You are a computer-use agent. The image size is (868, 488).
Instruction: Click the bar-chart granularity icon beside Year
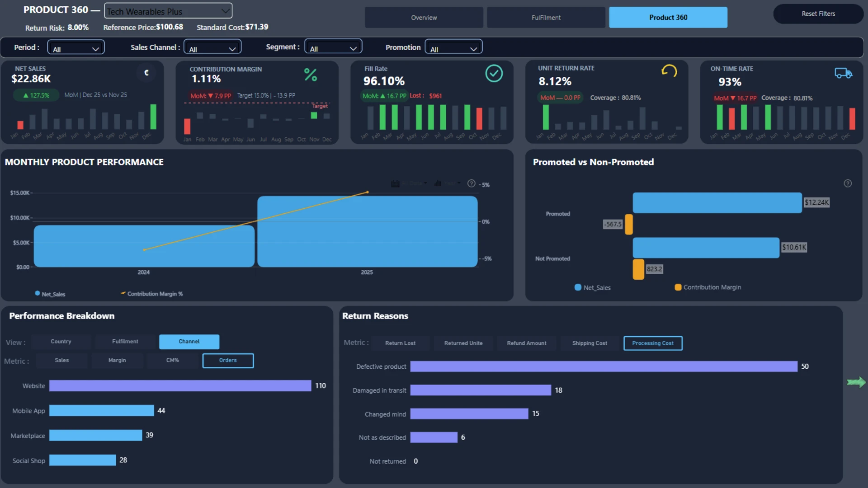(438, 183)
